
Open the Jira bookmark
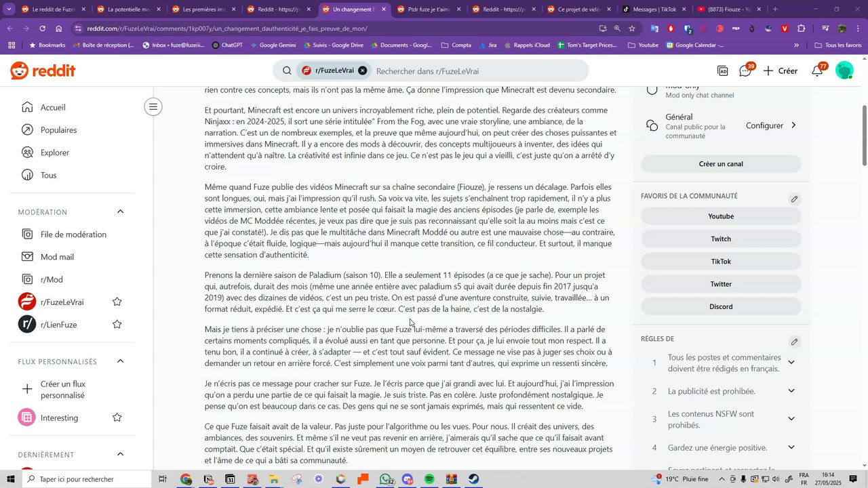[488, 45]
